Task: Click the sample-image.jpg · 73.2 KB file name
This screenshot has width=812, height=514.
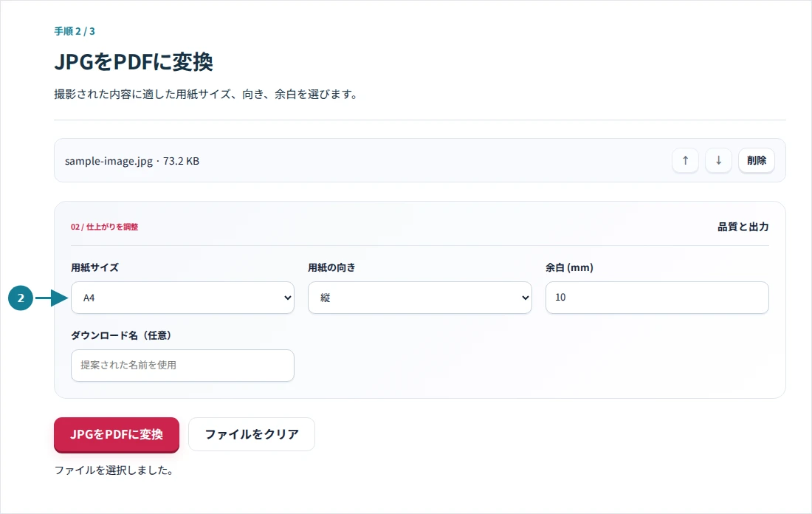Action: point(132,161)
